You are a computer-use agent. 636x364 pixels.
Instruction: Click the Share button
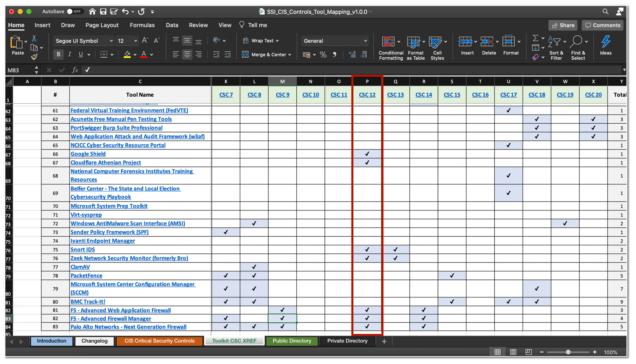click(563, 25)
